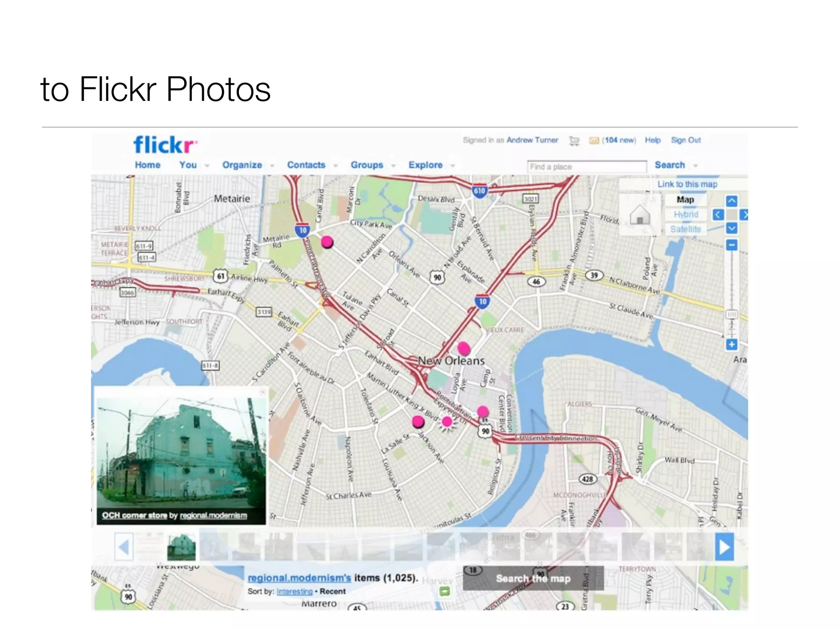Select the pink marker near Metairie Rd
This screenshot has height=630, width=840.
point(327,242)
